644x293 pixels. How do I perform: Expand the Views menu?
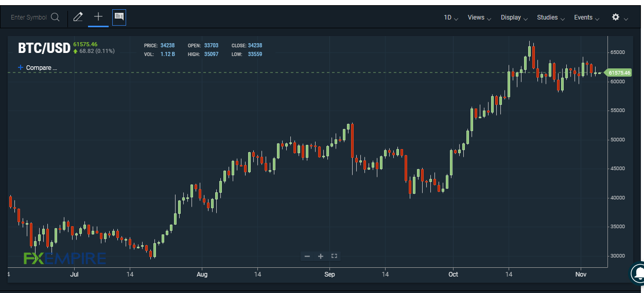pyautogui.click(x=479, y=17)
